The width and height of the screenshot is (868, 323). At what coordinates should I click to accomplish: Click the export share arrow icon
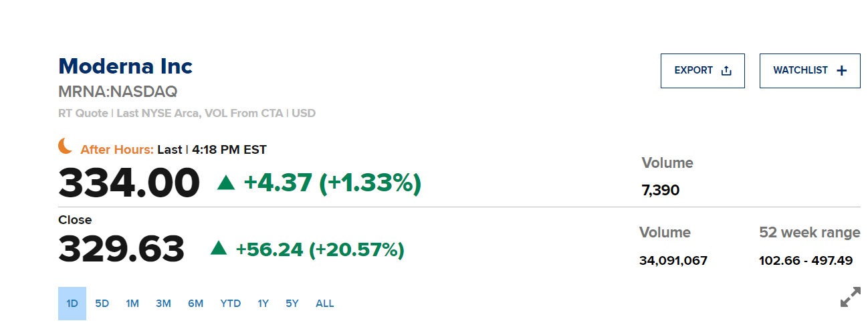pyautogui.click(x=726, y=71)
